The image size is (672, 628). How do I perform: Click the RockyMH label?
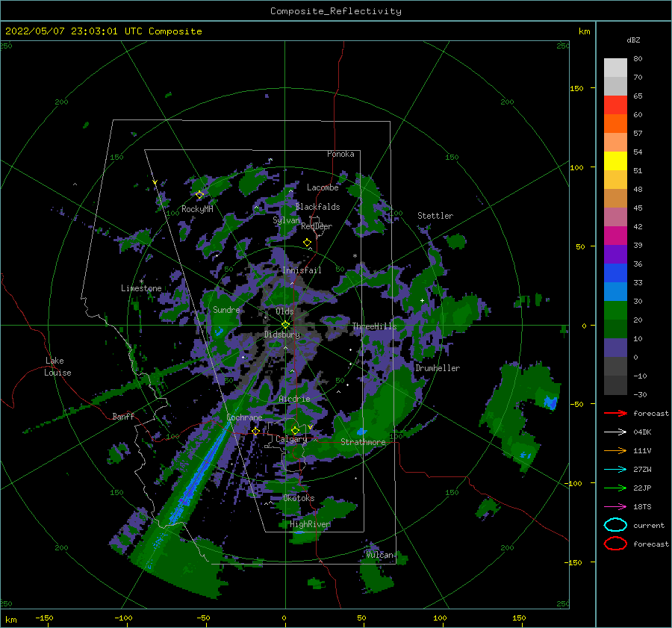pos(197,209)
